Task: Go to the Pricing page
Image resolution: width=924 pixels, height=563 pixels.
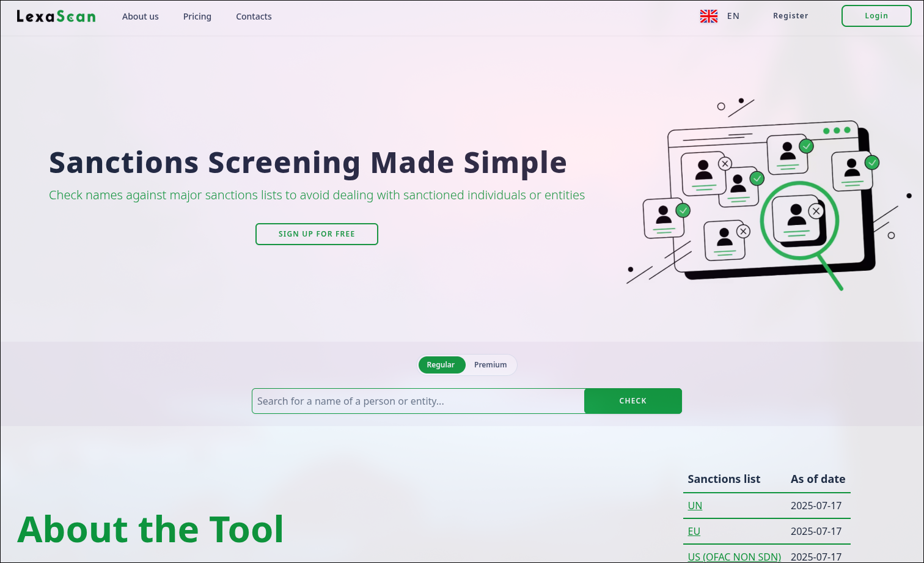Action: point(197,17)
